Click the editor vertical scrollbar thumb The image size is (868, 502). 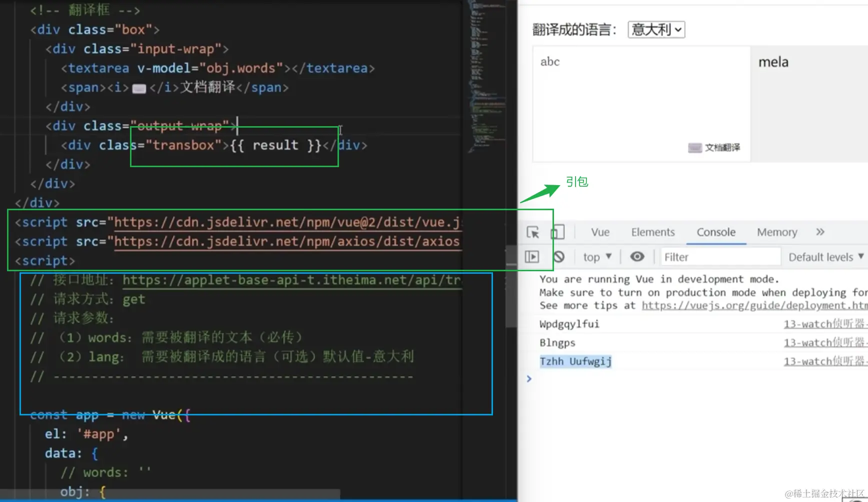tap(511, 285)
